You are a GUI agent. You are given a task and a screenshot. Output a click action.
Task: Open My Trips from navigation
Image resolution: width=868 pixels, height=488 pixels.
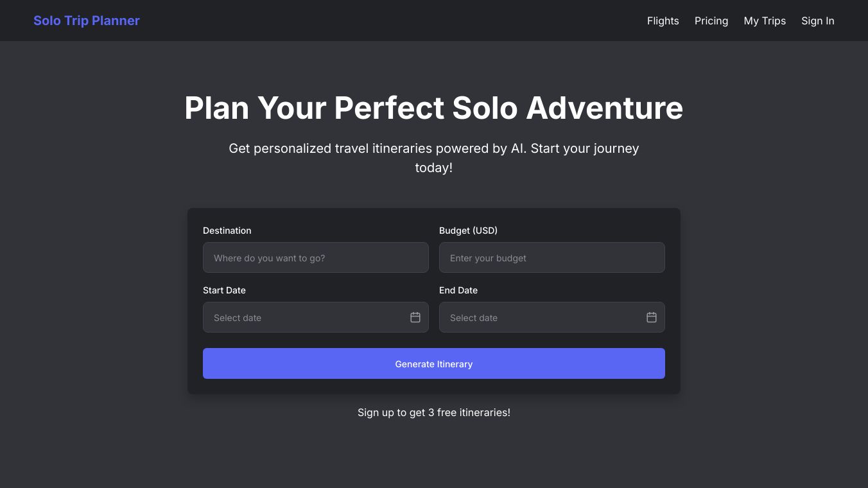click(x=765, y=21)
